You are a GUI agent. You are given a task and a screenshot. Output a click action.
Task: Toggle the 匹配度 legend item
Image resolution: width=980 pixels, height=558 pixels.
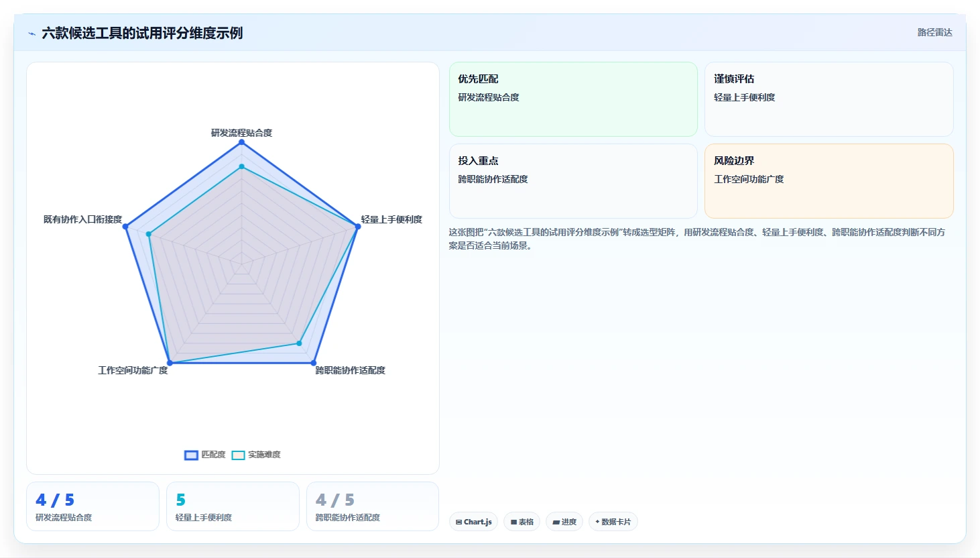[x=205, y=455]
